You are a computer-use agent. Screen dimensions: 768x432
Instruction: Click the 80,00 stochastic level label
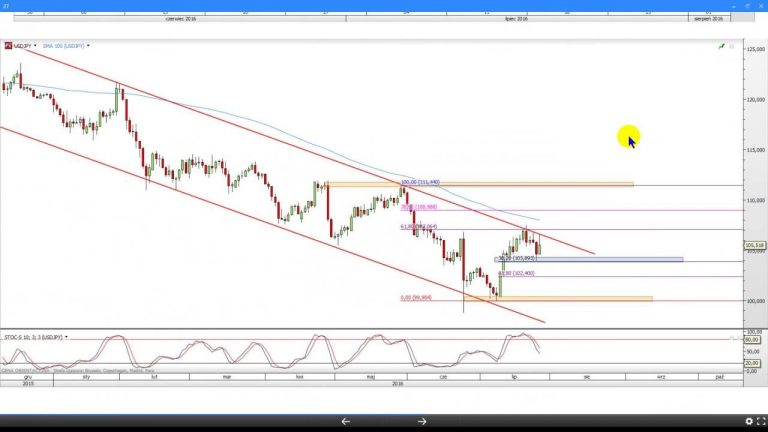[x=752, y=339]
